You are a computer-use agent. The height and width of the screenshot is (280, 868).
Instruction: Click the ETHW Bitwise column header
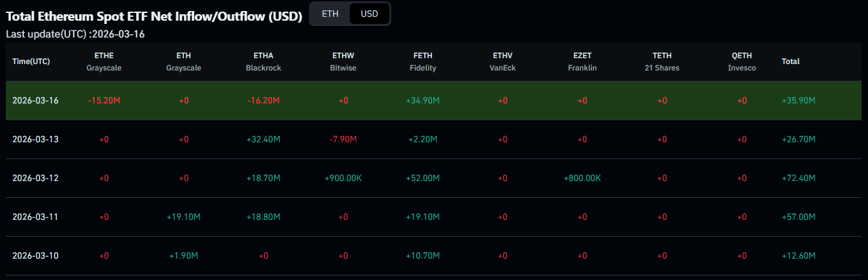343,61
